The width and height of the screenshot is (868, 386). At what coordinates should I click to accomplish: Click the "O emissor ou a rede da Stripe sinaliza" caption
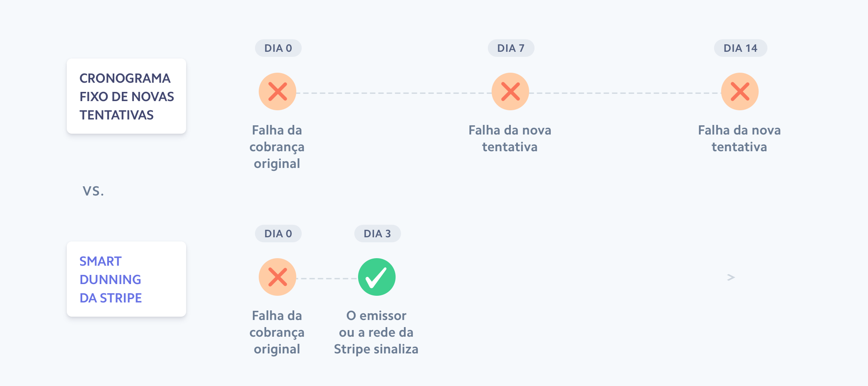coord(376,332)
